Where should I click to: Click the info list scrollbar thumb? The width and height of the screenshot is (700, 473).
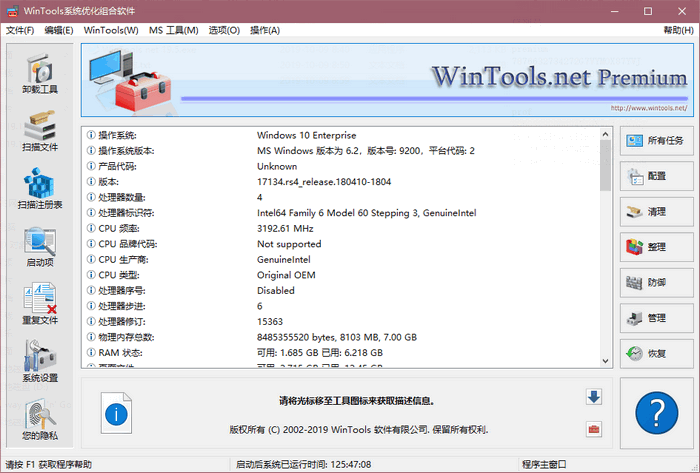tap(605, 166)
